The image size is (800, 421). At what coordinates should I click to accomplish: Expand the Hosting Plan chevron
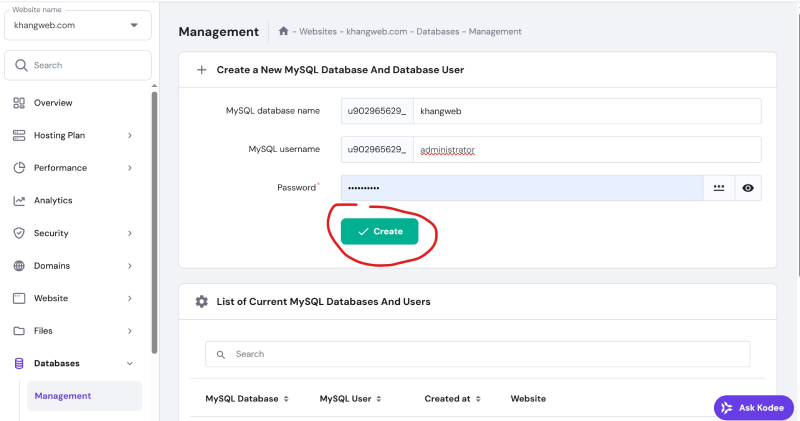(x=130, y=135)
